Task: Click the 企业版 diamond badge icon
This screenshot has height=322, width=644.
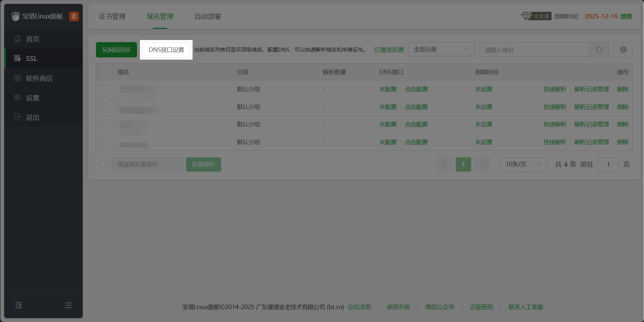Action: (x=526, y=16)
